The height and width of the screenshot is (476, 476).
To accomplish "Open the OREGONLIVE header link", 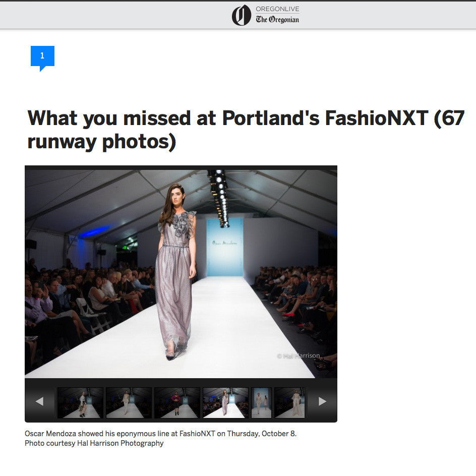I will (277, 9).
